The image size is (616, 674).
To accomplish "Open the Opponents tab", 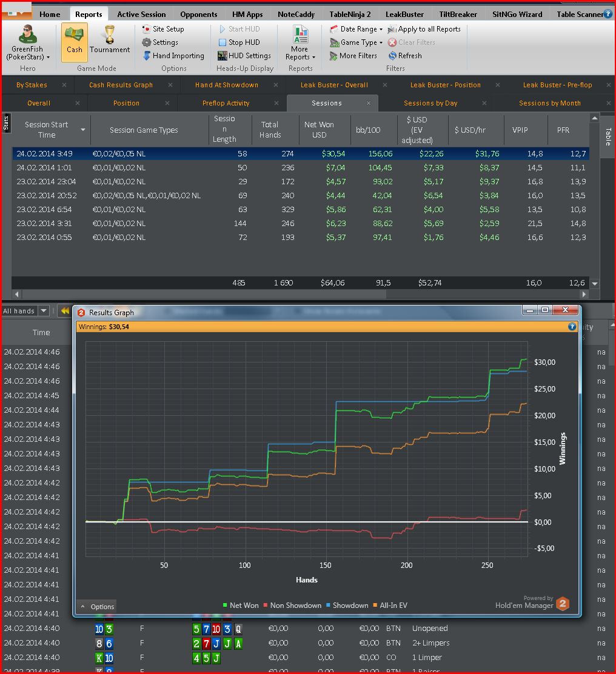I will point(199,14).
